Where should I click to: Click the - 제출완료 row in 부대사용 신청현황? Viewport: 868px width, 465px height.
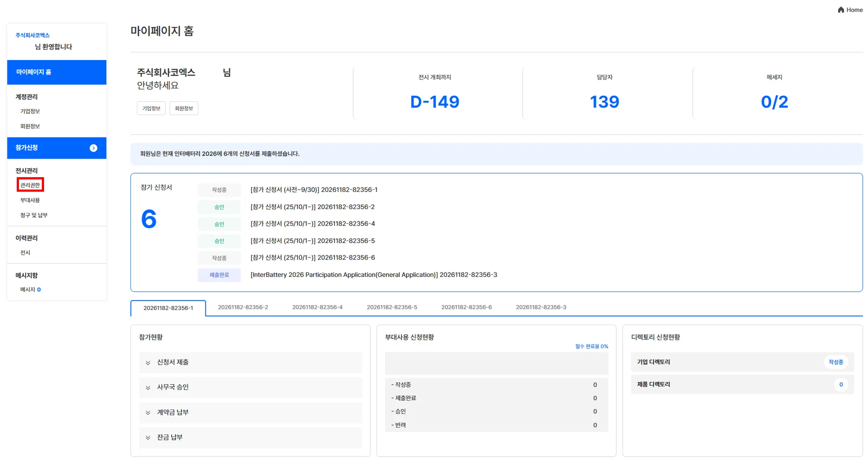tap(497, 398)
